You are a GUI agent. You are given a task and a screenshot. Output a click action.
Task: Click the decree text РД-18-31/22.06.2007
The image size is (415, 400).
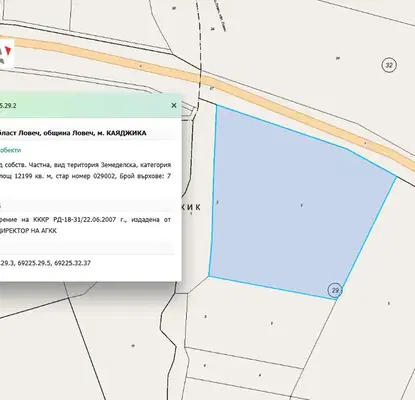84,220
